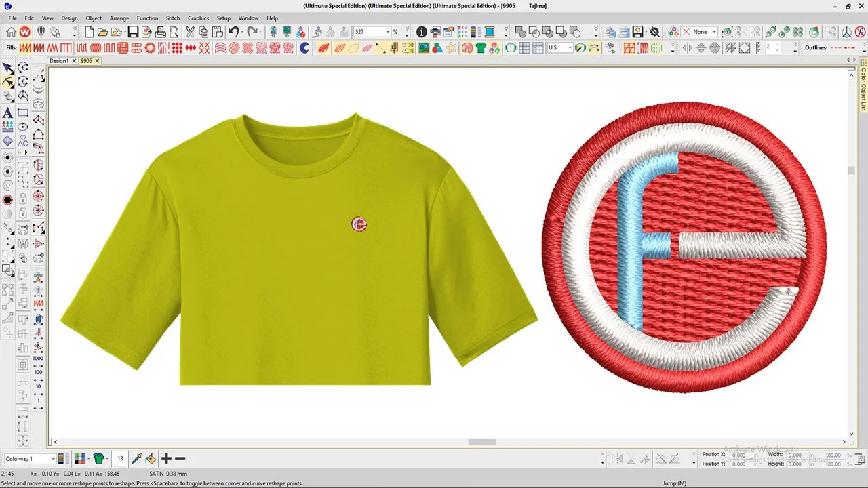Screen dimensions: 868x488
Task: Click the paint bucket apply color icon
Action: (x=150, y=459)
